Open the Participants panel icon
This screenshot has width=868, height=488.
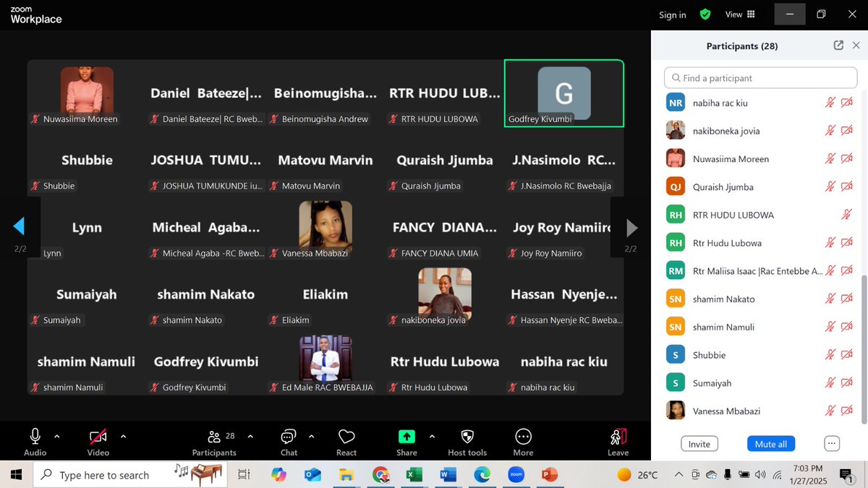(x=214, y=437)
